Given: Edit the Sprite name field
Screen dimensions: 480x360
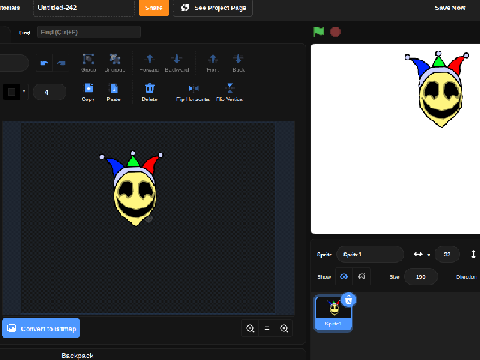Looking at the screenshot, I should [x=370, y=254].
